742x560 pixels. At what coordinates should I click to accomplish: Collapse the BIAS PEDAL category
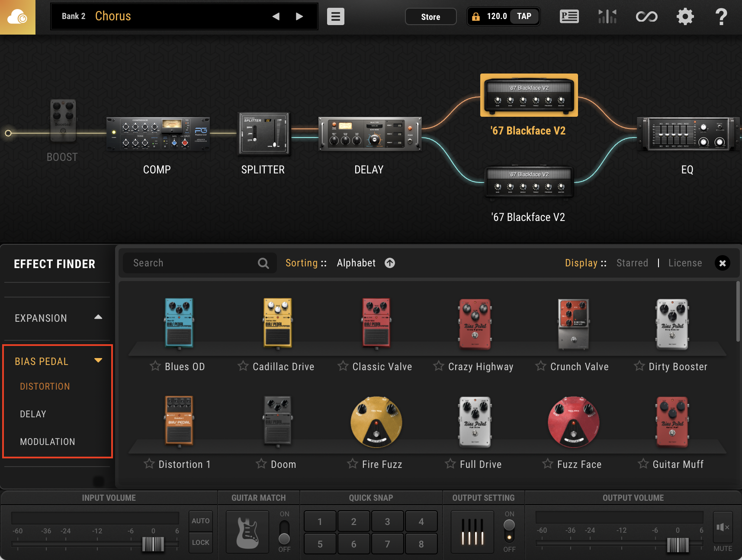(98, 360)
